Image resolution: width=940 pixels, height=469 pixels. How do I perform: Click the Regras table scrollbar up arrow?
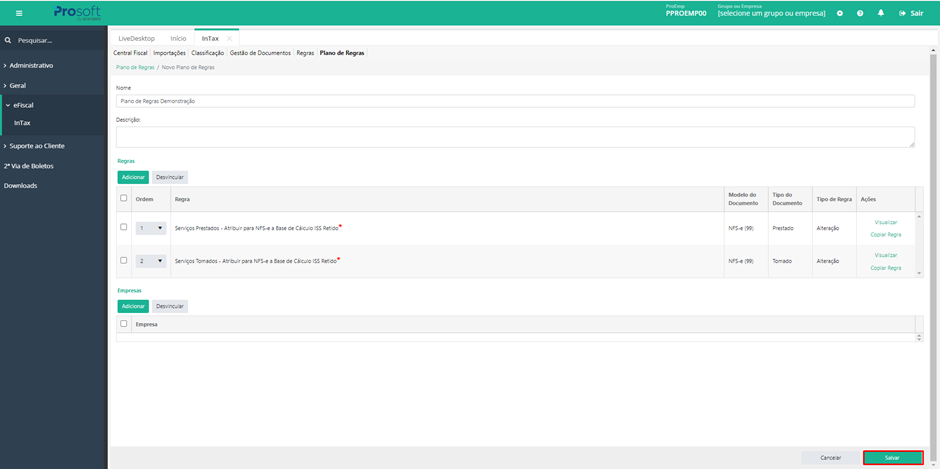(920, 216)
